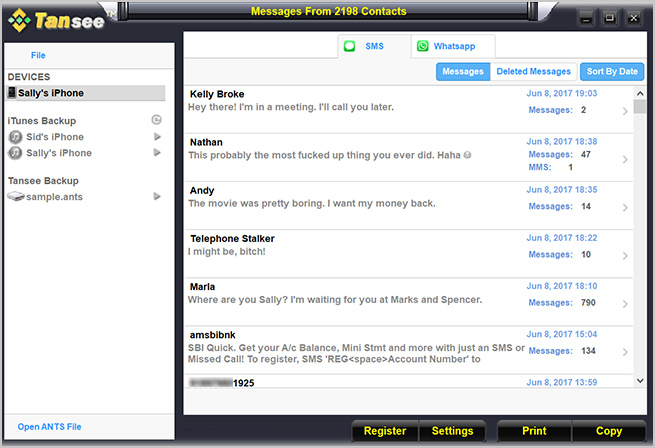Click the Tansee logo icon
This screenshot has width=655, height=448.
(x=18, y=17)
